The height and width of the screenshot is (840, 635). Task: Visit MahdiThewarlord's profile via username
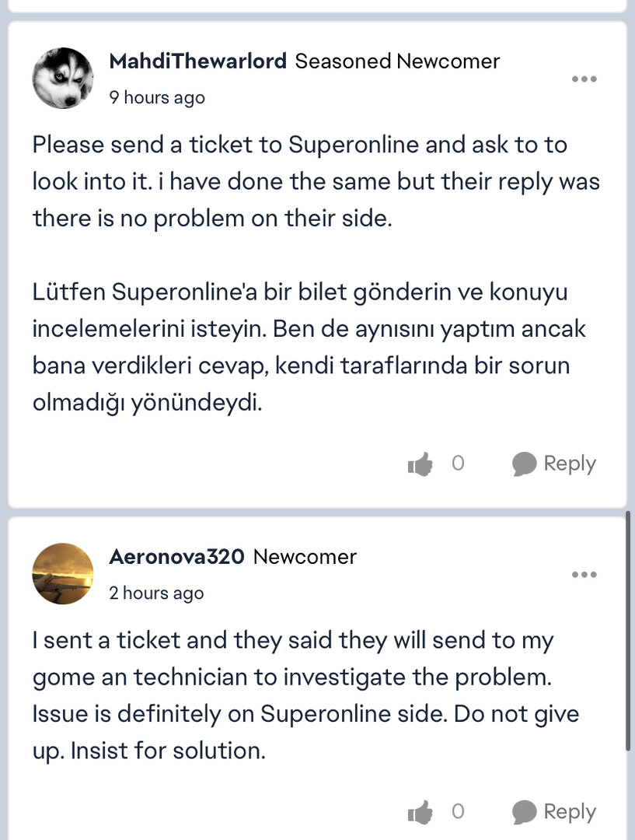tap(197, 61)
